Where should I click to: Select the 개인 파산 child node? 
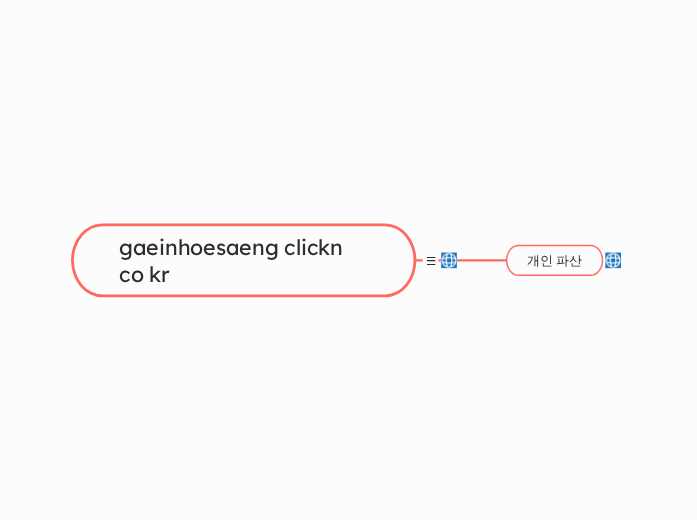(554, 260)
